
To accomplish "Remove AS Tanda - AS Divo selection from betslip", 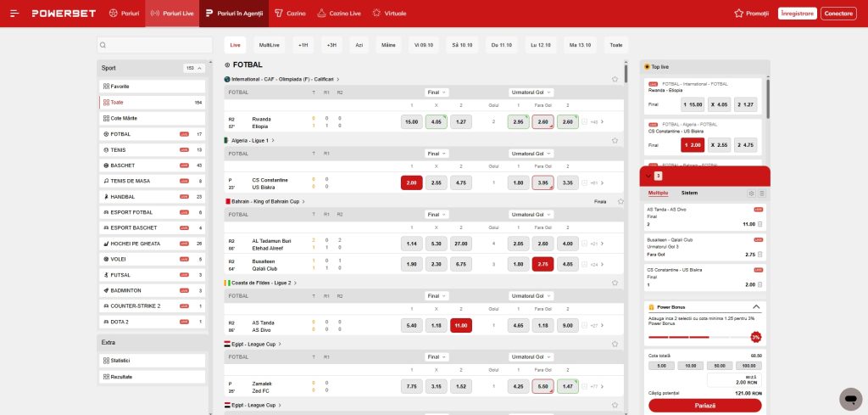I will coord(759,224).
